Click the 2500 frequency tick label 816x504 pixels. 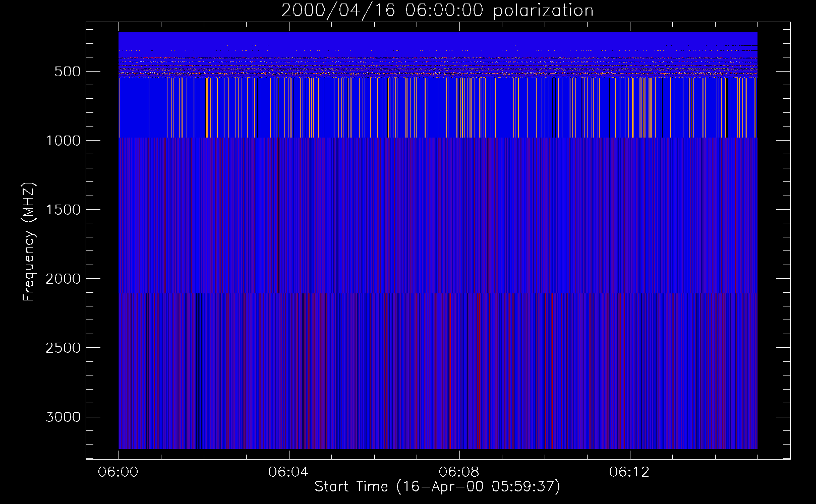[x=63, y=348]
